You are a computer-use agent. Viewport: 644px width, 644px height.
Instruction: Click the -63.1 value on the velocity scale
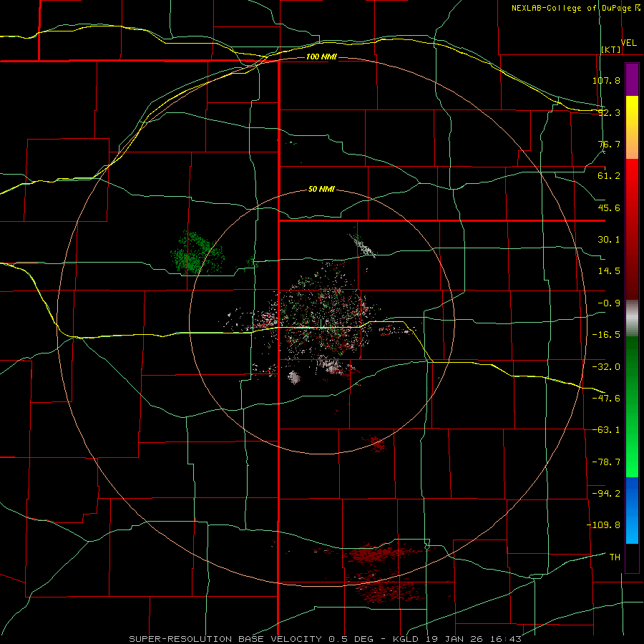(606, 430)
